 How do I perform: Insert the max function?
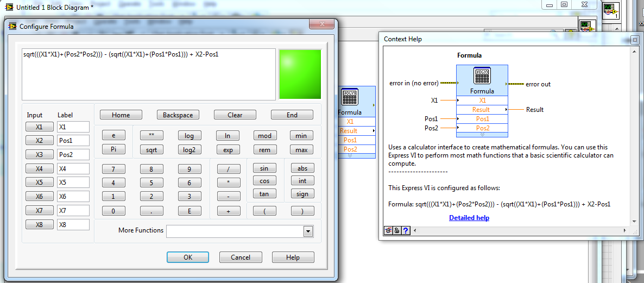coord(301,149)
